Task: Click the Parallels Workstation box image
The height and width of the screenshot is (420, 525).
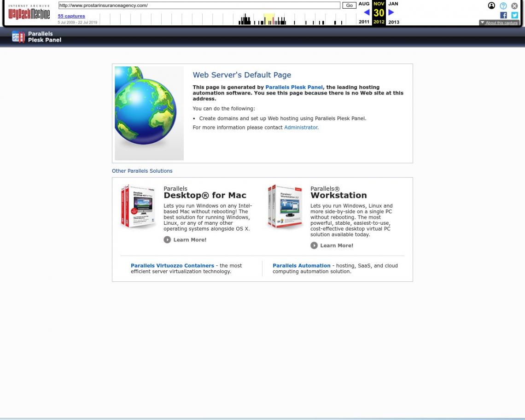Action: 285,206
